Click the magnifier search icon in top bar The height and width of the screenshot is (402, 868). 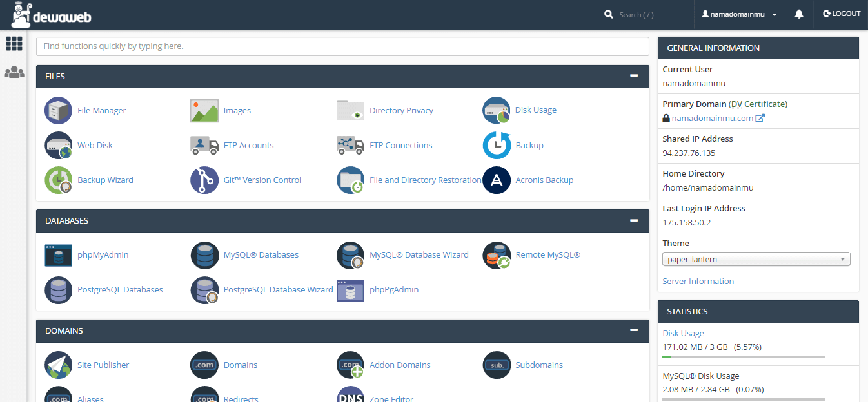[609, 14]
